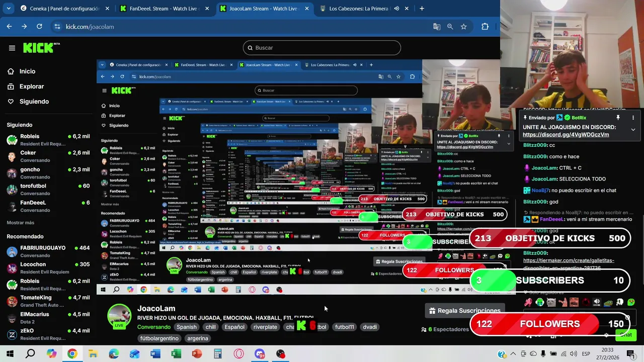The width and height of the screenshot is (644, 362).
Task: Open the Conversando category link under JoacoLam
Action: [x=154, y=327]
